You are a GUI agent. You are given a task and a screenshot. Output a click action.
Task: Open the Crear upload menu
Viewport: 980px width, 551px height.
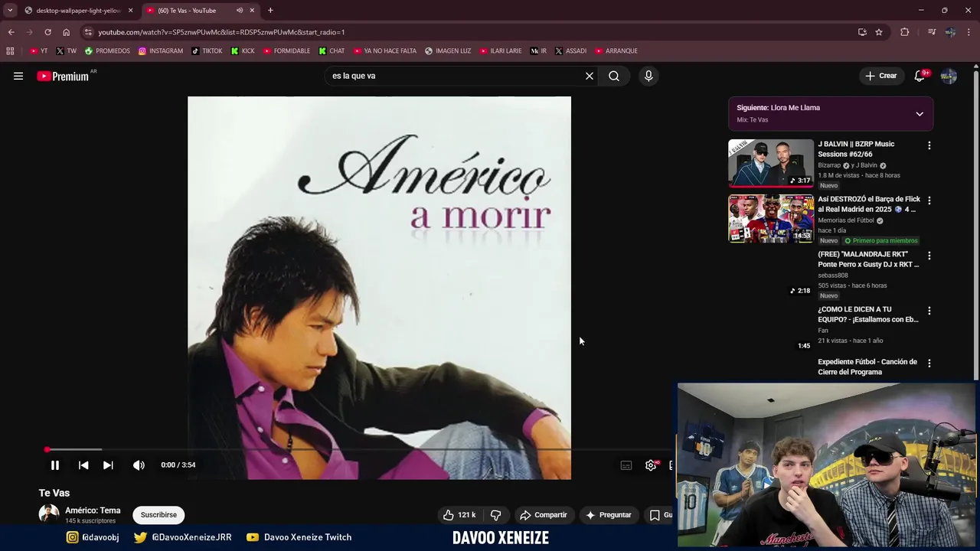(x=880, y=76)
